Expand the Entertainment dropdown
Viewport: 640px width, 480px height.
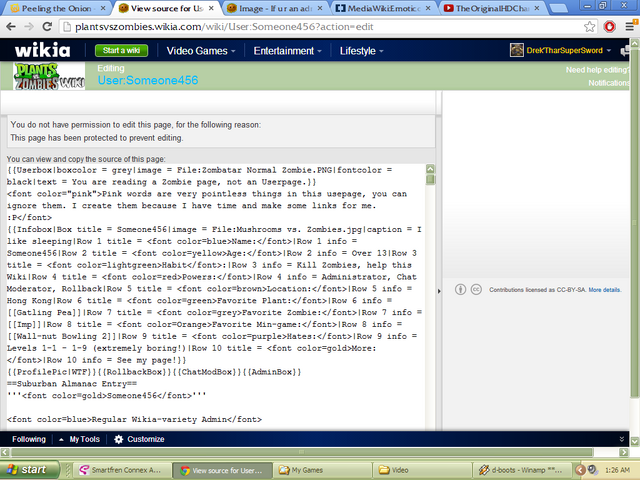(287, 51)
